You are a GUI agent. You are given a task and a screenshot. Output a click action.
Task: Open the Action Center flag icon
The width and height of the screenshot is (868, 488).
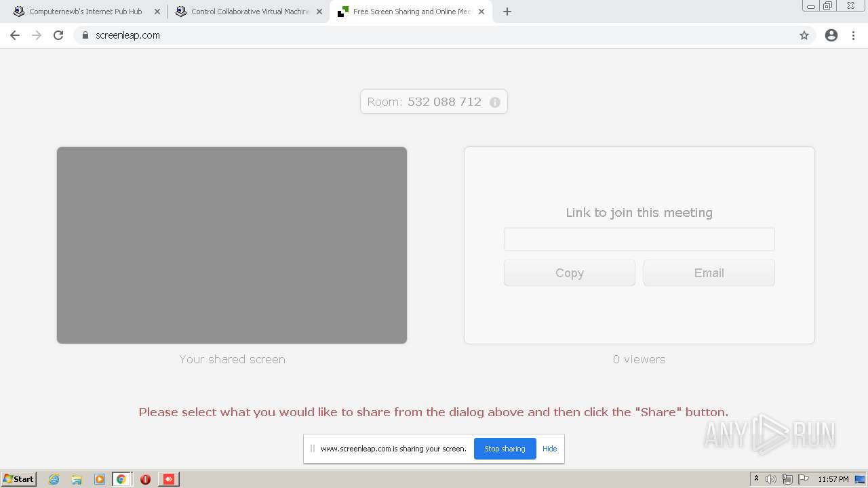804,479
